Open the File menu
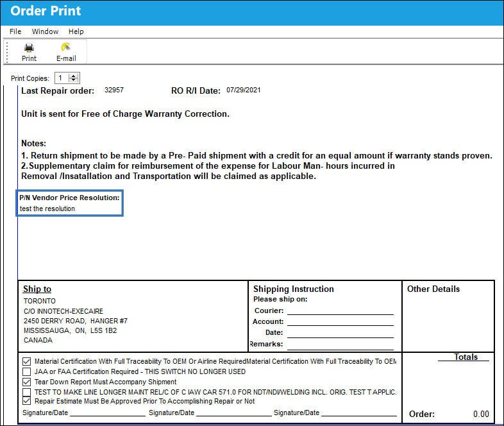 coord(15,31)
